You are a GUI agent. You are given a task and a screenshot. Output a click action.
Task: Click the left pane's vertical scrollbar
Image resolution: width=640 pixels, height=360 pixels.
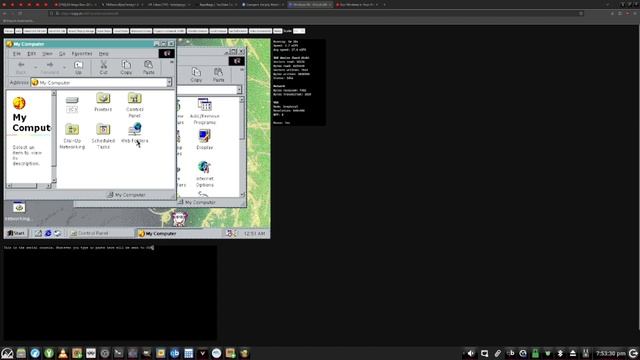[x=53, y=137]
